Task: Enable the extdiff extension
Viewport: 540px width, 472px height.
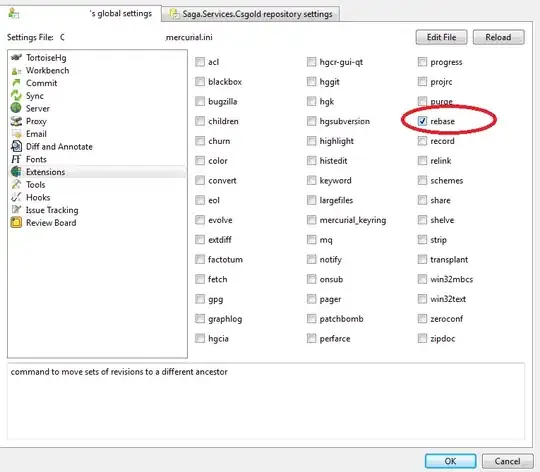Action: (x=200, y=240)
